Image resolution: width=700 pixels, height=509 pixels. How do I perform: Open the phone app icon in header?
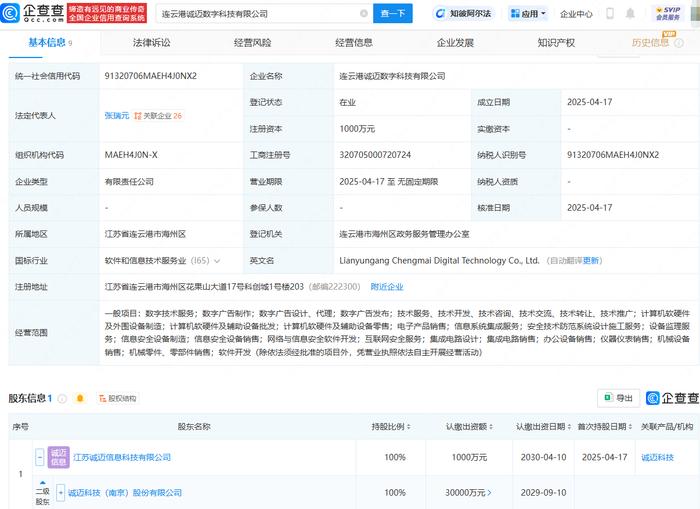click(x=609, y=13)
